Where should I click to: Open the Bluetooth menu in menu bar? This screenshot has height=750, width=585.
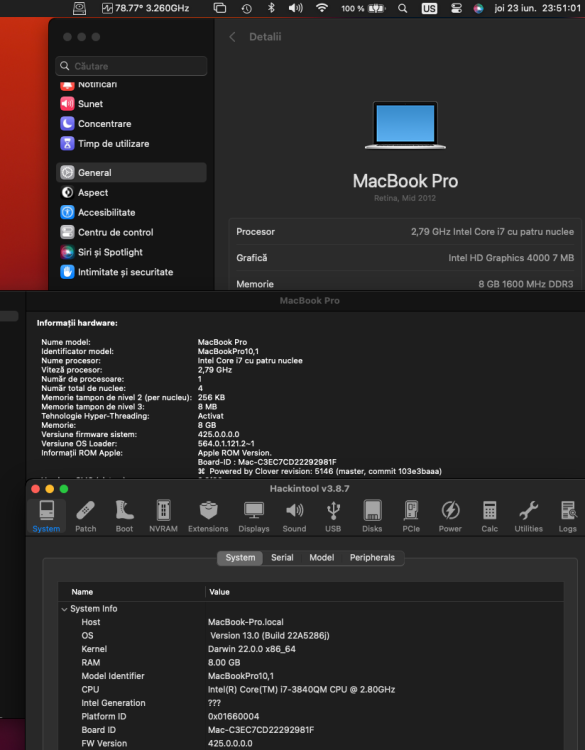click(271, 8)
